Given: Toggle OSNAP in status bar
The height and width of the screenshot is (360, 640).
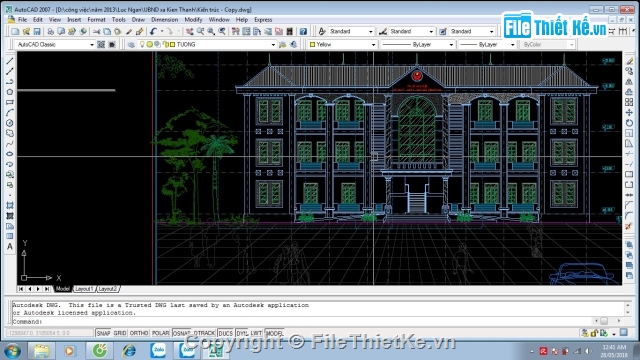Looking at the screenshot, I should (182, 333).
